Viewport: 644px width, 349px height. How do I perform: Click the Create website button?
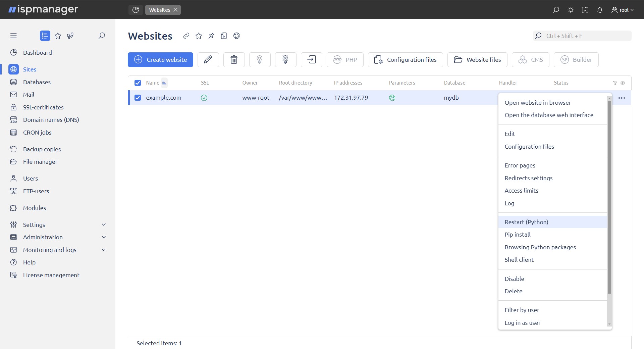coord(160,60)
